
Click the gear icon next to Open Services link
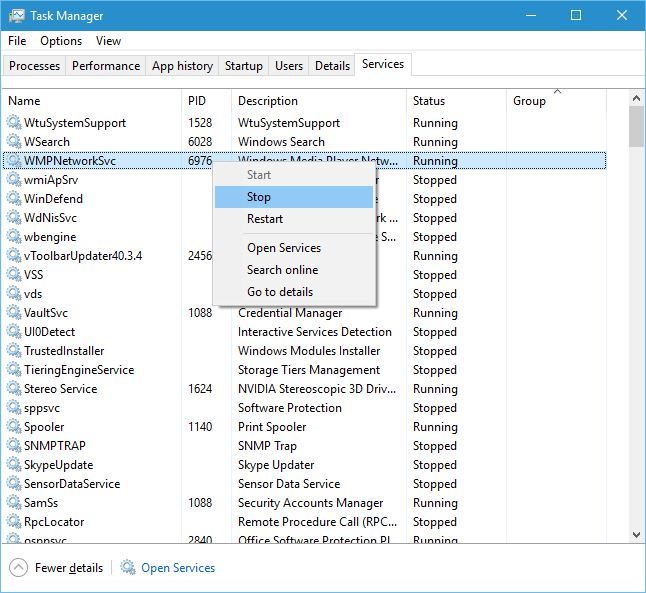coord(128,567)
